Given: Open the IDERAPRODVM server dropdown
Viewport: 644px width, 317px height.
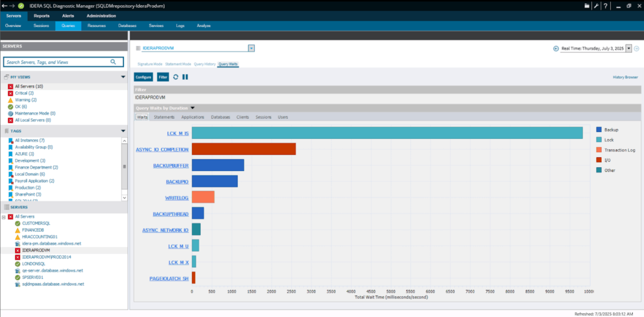Looking at the screenshot, I should (252, 48).
